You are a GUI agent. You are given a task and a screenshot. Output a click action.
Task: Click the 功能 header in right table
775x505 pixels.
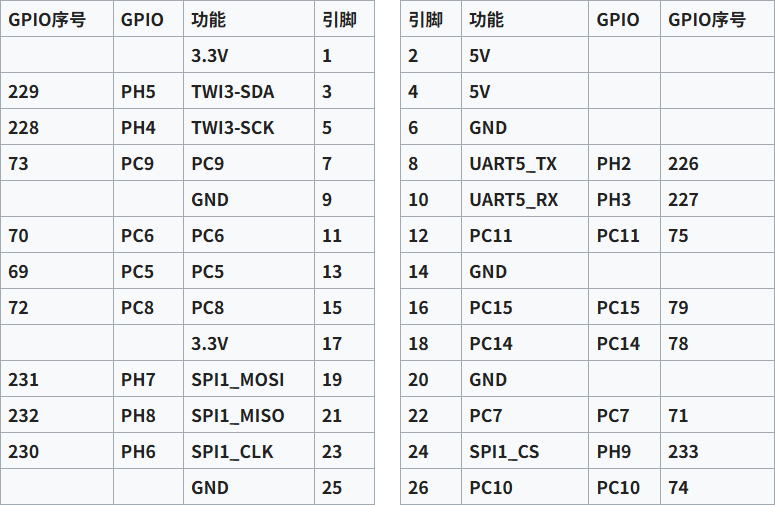click(486, 20)
